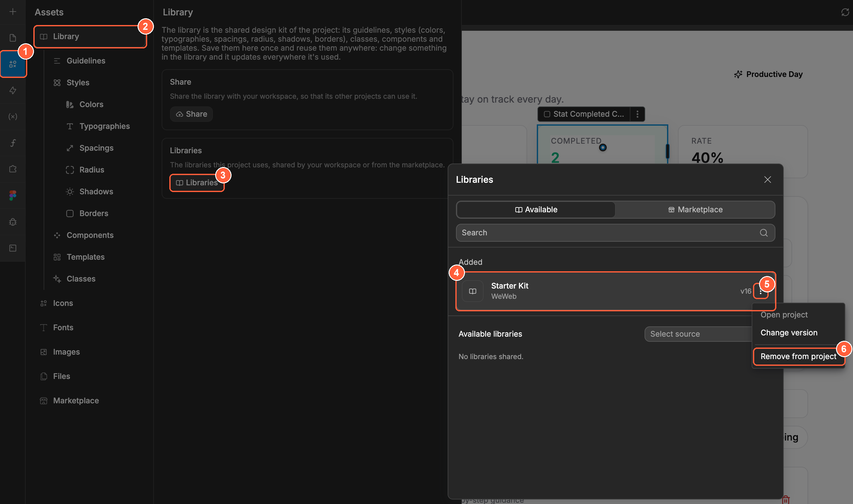Switch to the Marketplace tab in Libraries
Image resolution: width=853 pixels, height=504 pixels.
pos(695,210)
